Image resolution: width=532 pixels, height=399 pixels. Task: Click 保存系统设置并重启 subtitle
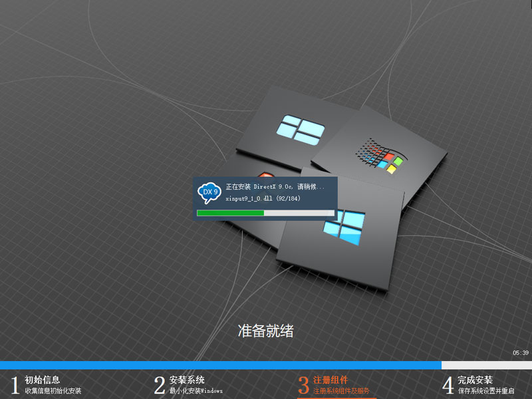click(486, 391)
